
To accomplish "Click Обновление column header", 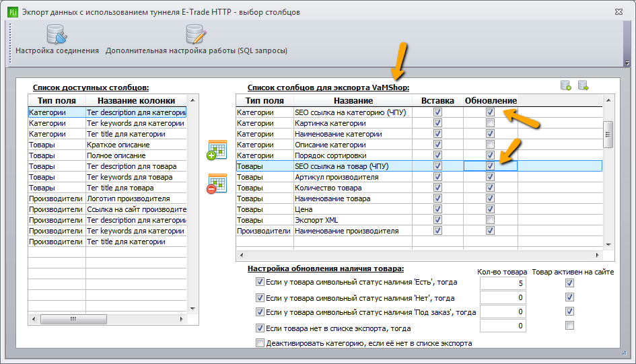I will coord(491,100).
